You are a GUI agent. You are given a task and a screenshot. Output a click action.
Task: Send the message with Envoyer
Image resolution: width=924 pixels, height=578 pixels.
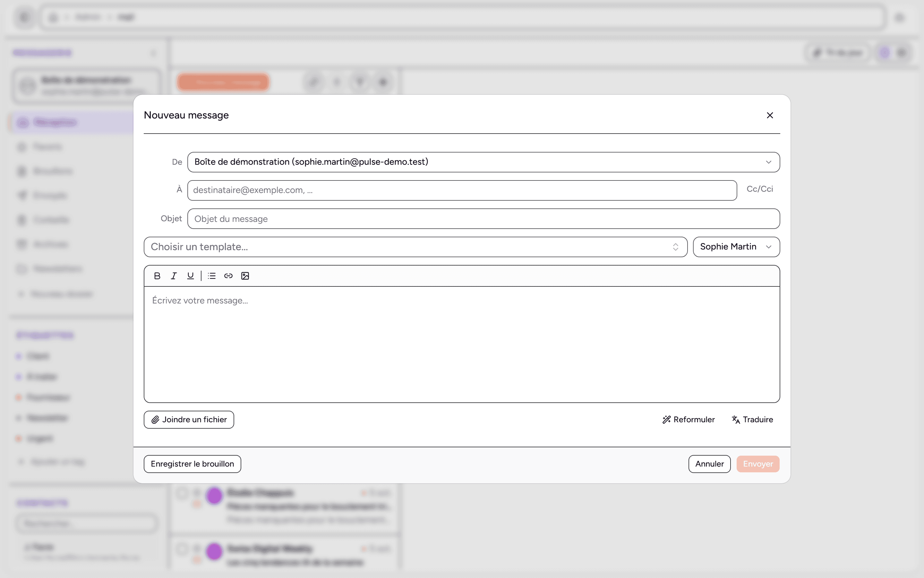click(758, 464)
